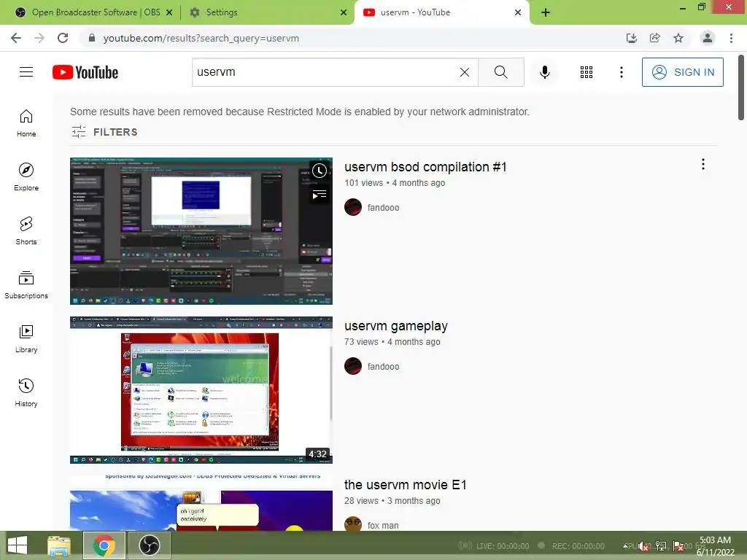Screen dimensions: 747x560
Task: View site info via the padlock icon
Action: pos(92,38)
